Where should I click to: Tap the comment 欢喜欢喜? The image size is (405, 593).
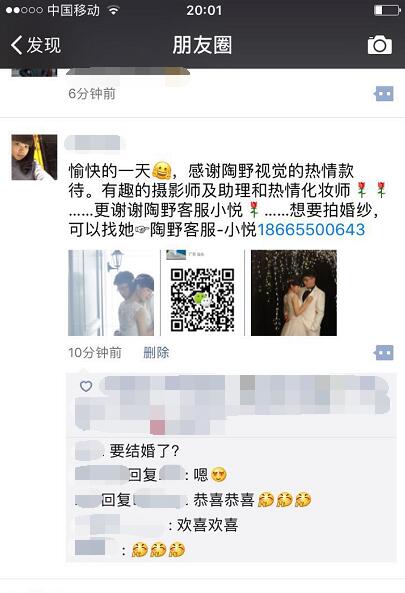[157, 525]
